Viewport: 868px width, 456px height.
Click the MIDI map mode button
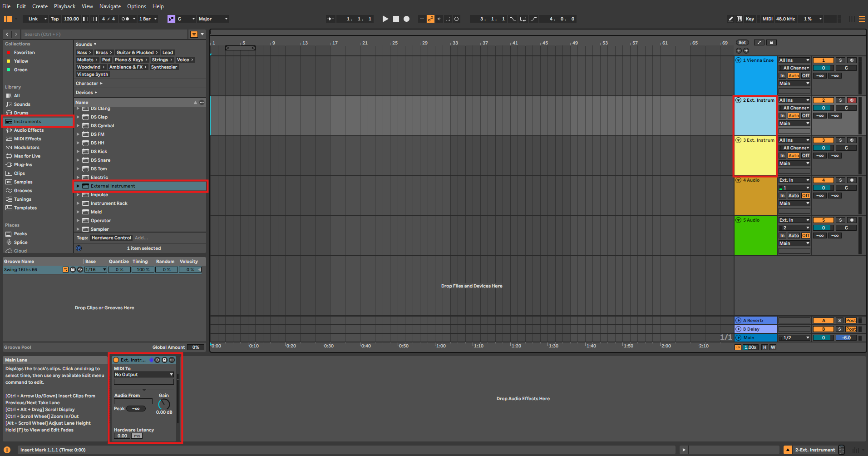767,19
